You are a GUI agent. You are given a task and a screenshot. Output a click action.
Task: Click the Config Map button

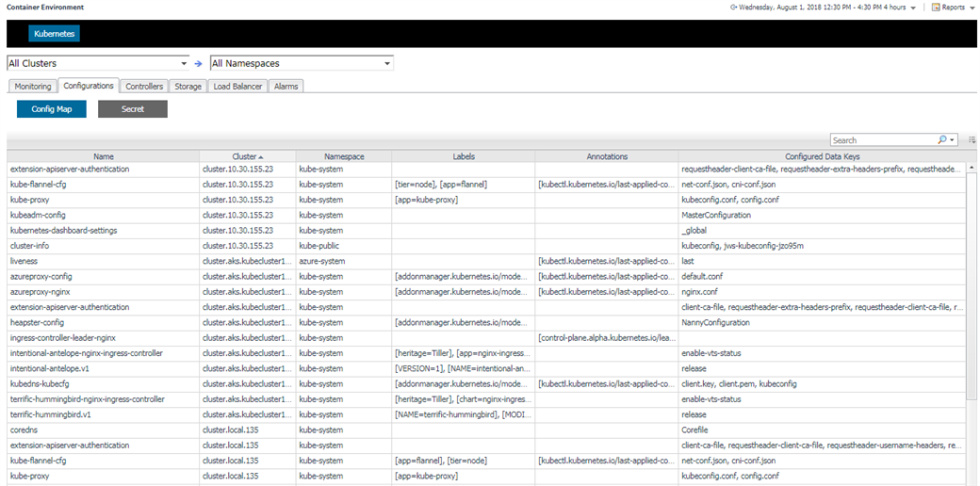click(51, 108)
